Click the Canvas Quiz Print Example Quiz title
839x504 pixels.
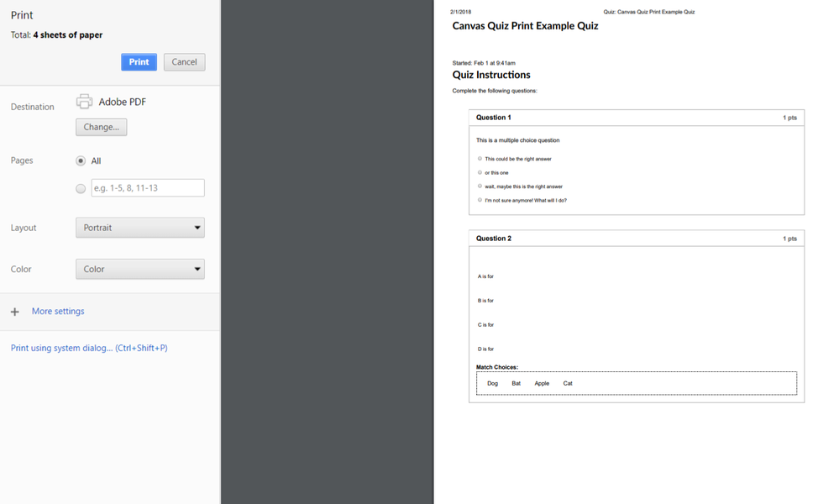(525, 26)
